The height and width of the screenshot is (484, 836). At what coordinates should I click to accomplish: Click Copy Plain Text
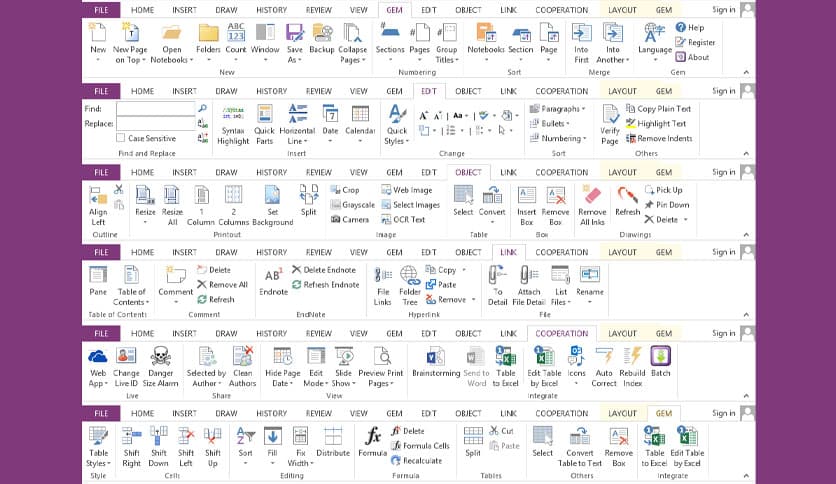pos(658,108)
